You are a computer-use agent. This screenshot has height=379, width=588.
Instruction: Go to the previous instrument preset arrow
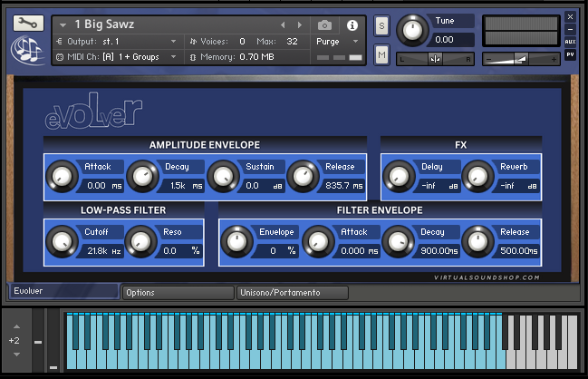point(284,24)
